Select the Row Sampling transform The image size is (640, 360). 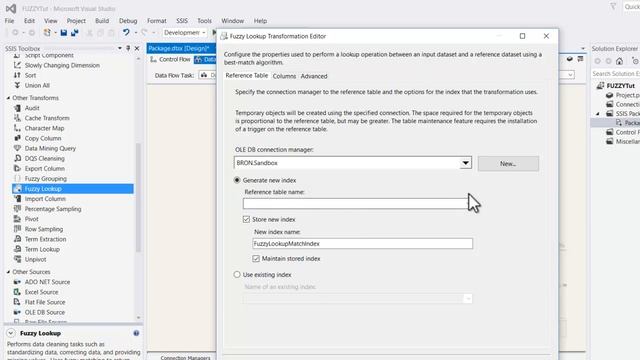coord(44,229)
